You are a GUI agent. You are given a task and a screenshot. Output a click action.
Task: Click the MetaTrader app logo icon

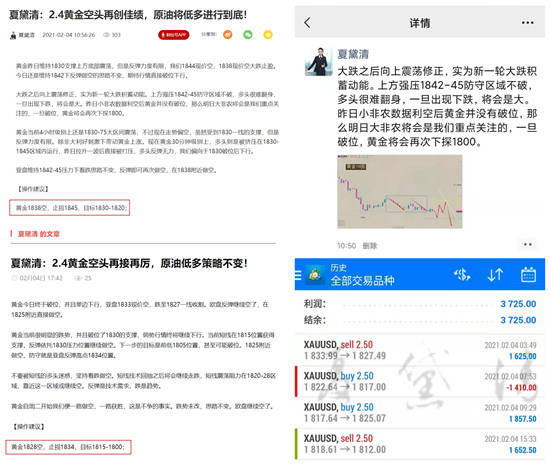315,275
